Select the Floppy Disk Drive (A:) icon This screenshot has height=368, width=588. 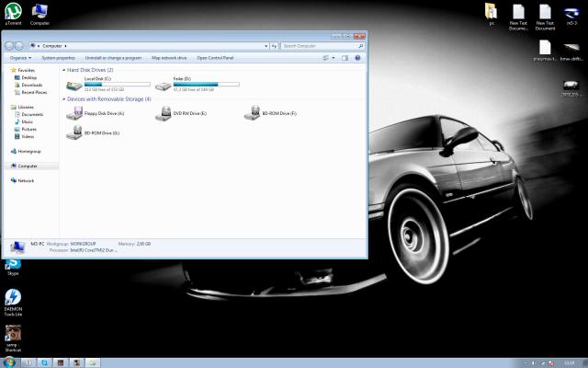click(x=75, y=112)
